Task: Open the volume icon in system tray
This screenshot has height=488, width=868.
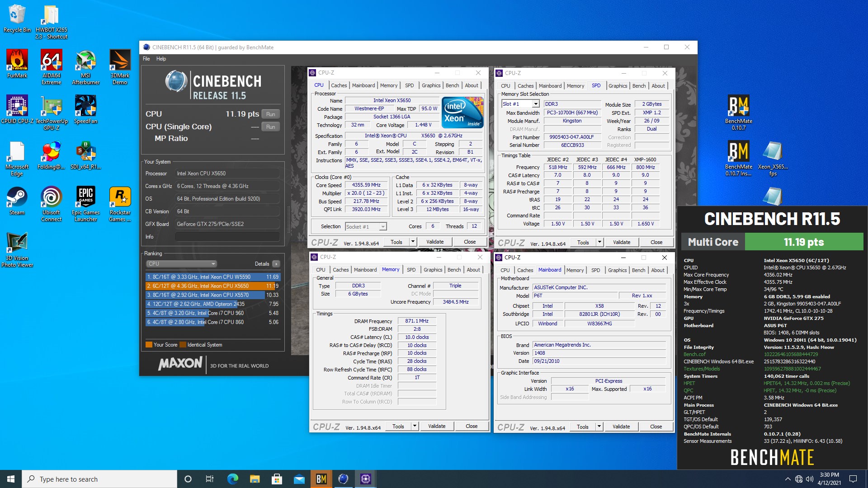Action: click(809, 479)
